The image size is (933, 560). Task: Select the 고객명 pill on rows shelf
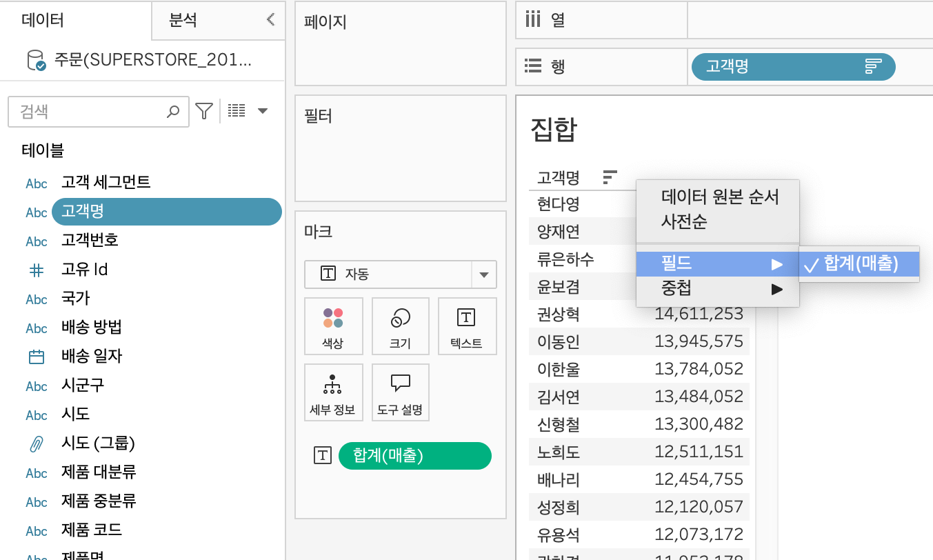point(793,67)
